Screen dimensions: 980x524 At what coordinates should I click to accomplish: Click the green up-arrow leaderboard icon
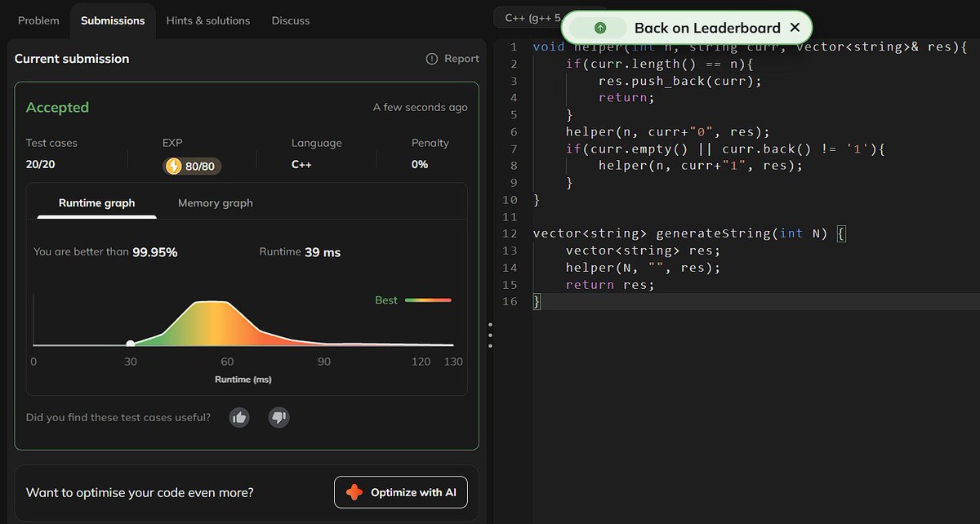click(x=600, y=28)
